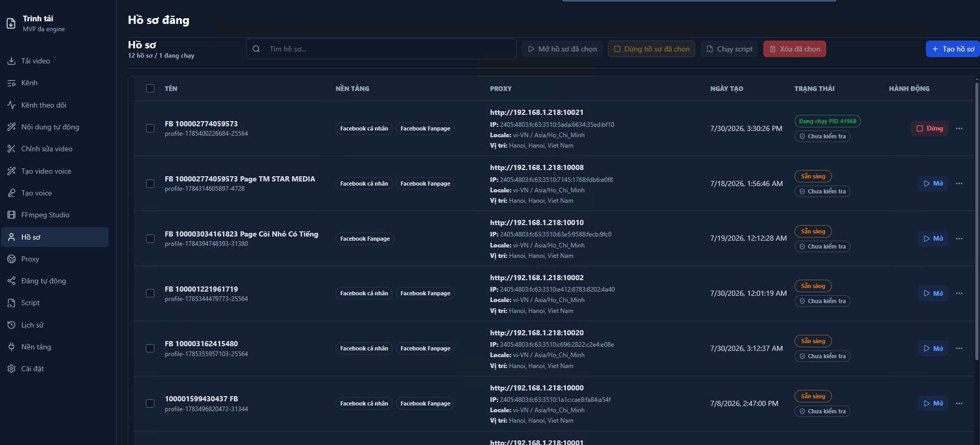Open more actions for FB 100001221961719
The height and width of the screenshot is (445, 980).
click(x=959, y=293)
